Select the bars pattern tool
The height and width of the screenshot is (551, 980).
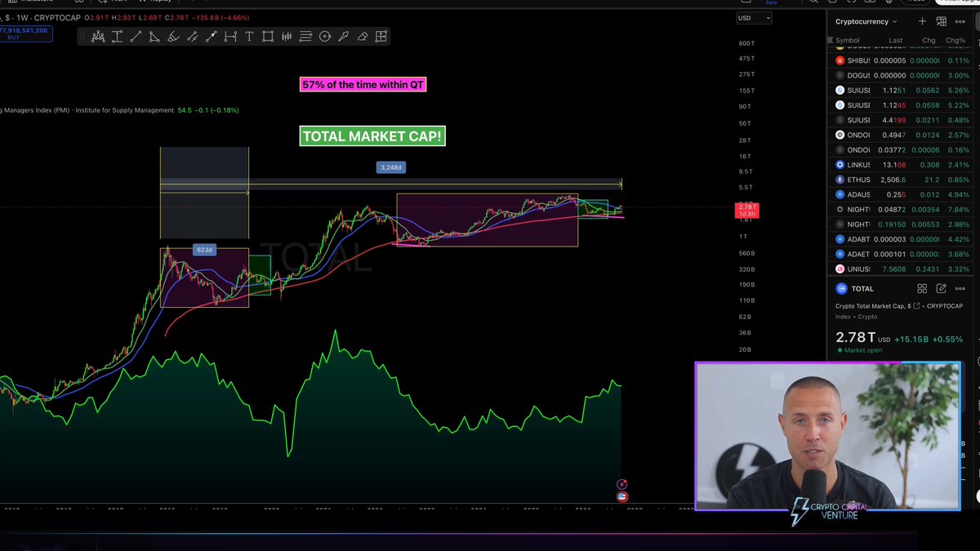[x=287, y=36]
